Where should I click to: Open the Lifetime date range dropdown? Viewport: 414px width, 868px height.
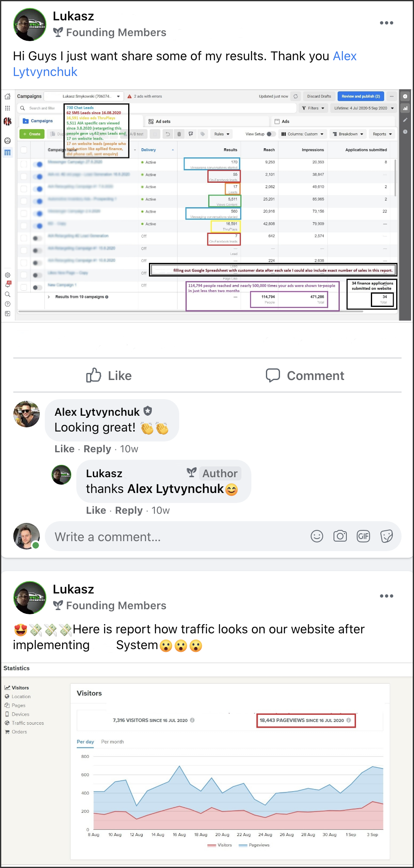click(364, 108)
